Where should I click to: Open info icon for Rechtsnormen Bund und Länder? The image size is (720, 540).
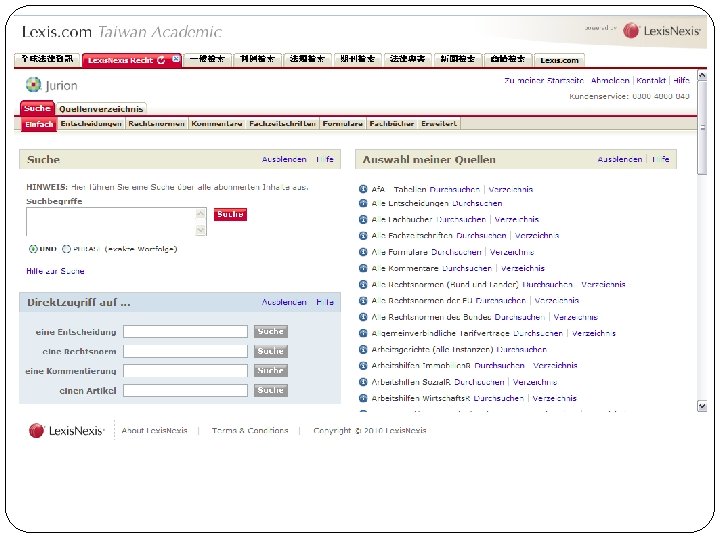coord(363,284)
